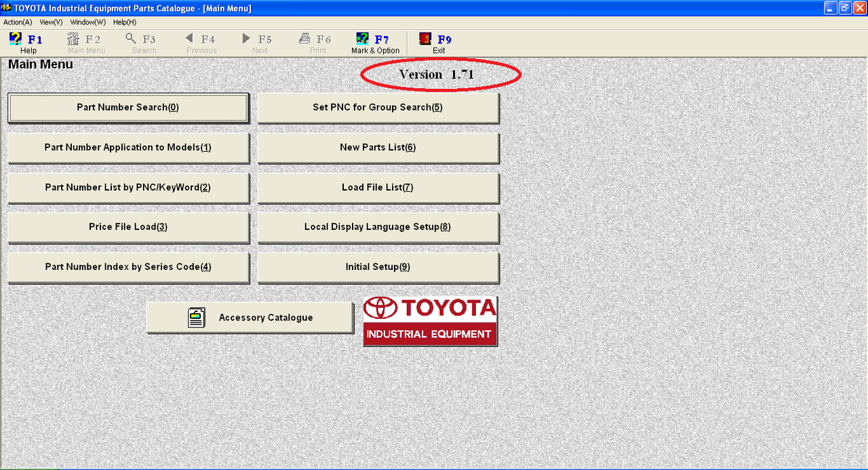
Task: Click the Version 1.71 text
Action: click(x=436, y=75)
